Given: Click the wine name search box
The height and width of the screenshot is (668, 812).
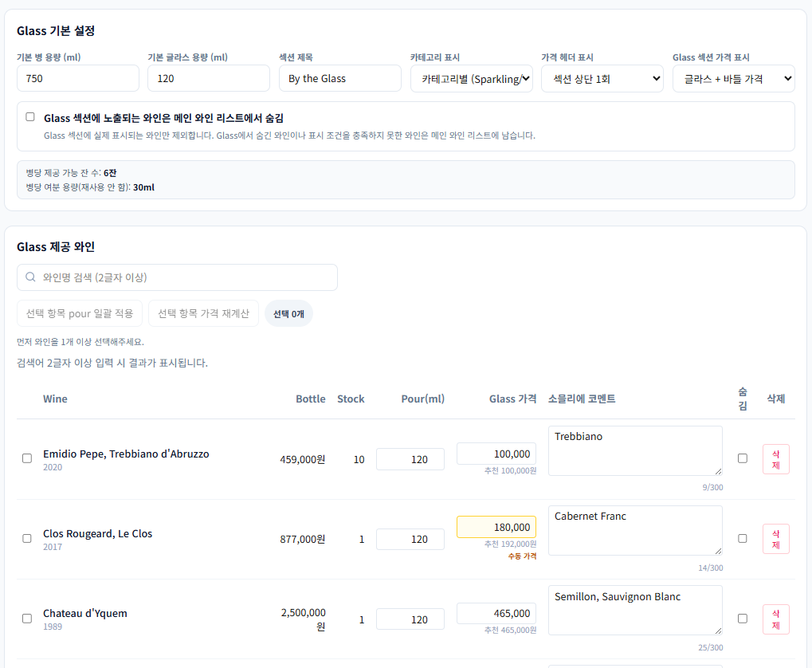Looking at the screenshot, I should (x=177, y=277).
